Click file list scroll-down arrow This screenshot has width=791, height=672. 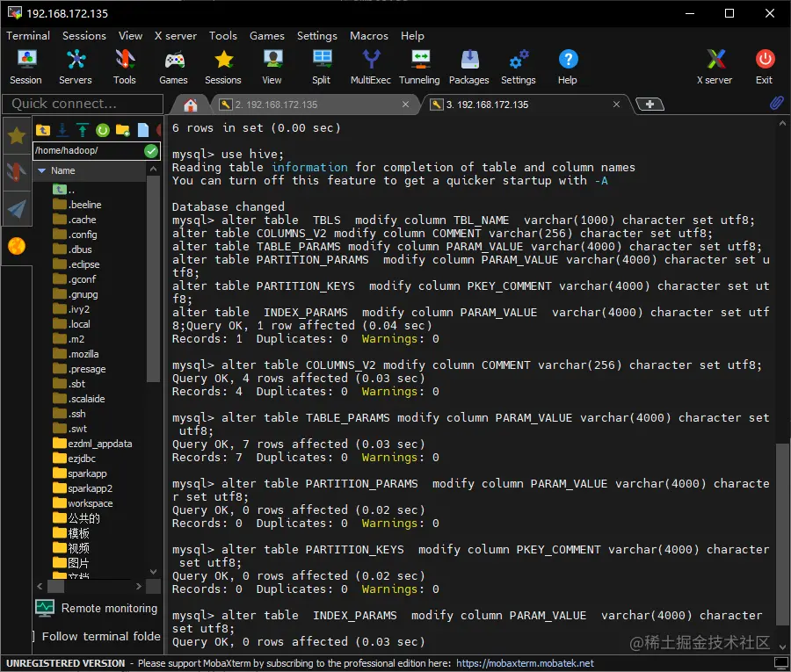(x=154, y=572)
